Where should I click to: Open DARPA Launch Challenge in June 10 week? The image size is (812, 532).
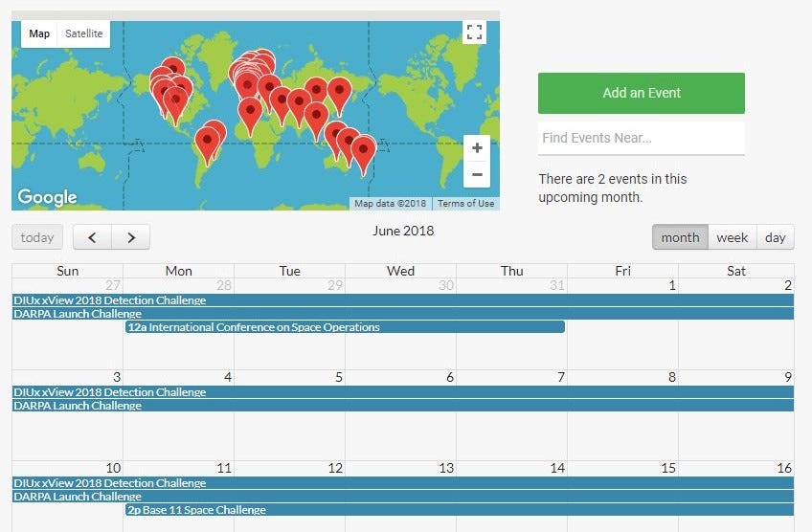click(403, 497)
